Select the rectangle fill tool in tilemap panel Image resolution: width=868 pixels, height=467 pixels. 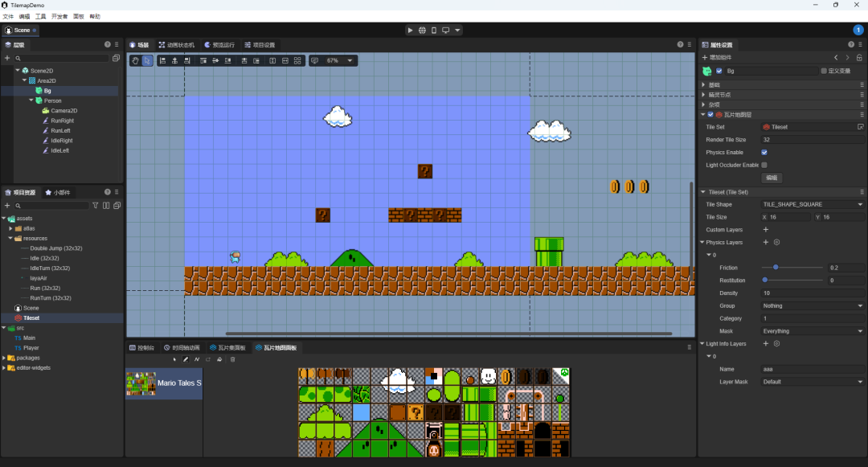pyautogui.click(x=208, y=359)
